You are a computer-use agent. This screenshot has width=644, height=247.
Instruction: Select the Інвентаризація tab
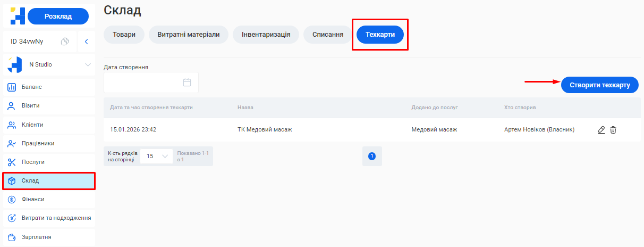point(266,35)
